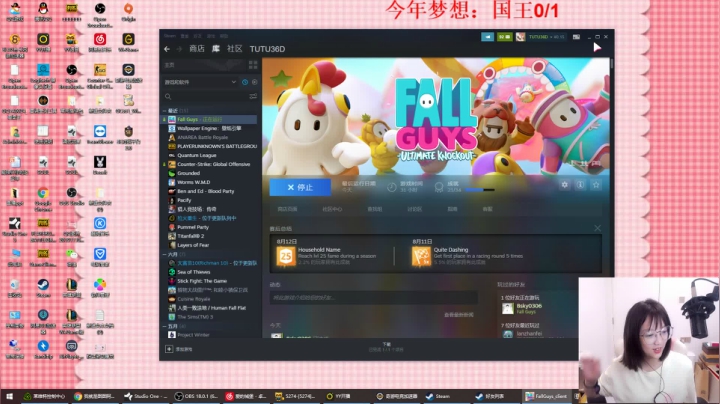Open the 社区 (Community) tab in Steam
Image resolution: width=720 pixels, height=404 pixels.
[x=234, y=49]
